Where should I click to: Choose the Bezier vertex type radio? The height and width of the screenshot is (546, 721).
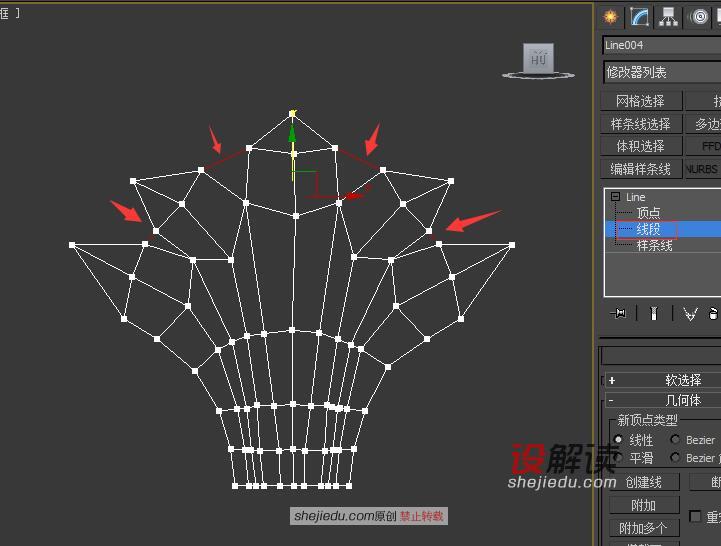coord(675,440)
